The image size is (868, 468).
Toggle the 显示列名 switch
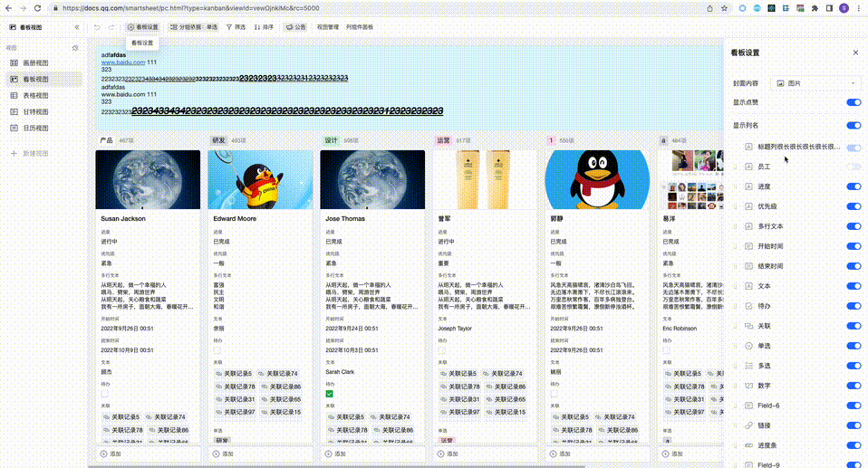854,126
